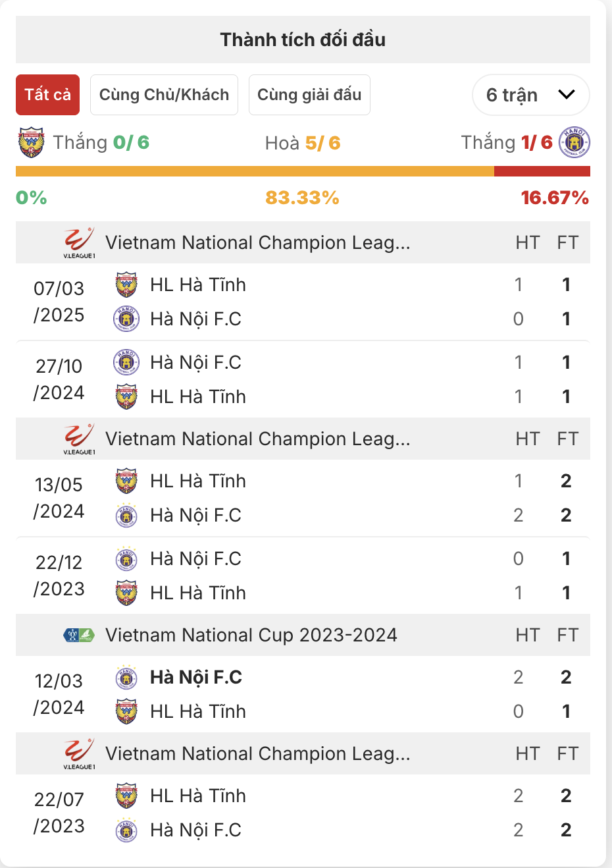Viewport: 612px width, 868px height.
Task: Switch to Cùng giải đấu filter
Action: point(309,95)
